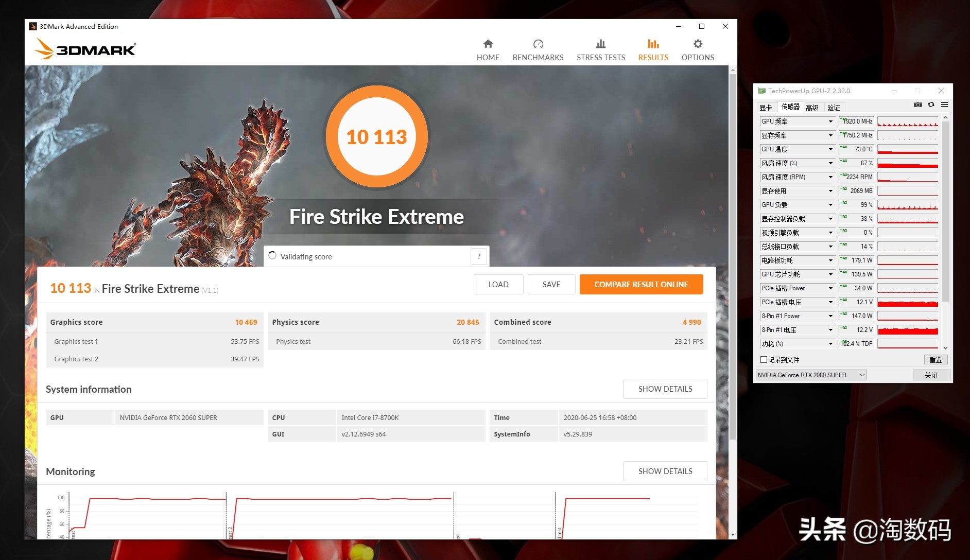This screenshot has width=970, height=560.
Task: Open the GPU 负载 sensor dropdown arrow
Action: tap(830, 205)
